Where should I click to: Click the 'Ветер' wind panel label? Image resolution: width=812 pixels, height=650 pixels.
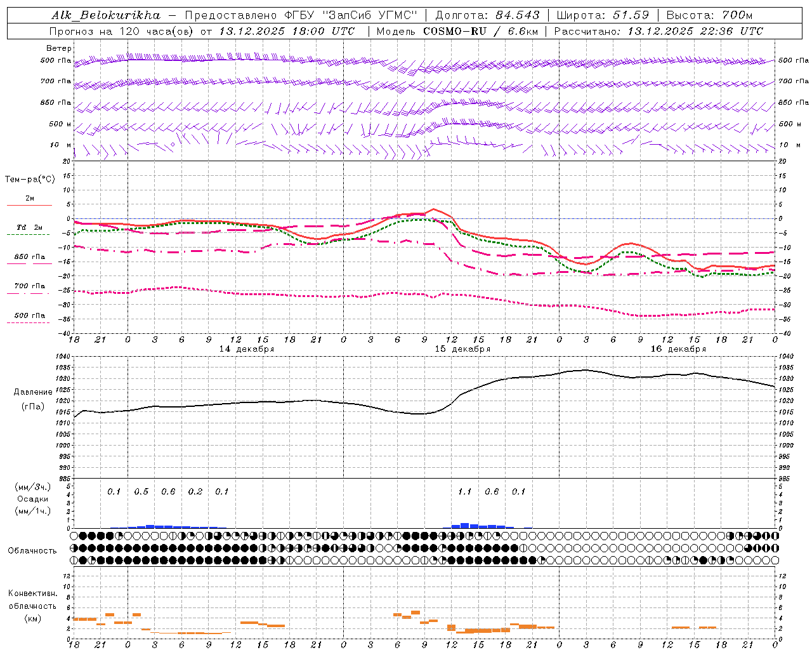coord(59,48)
